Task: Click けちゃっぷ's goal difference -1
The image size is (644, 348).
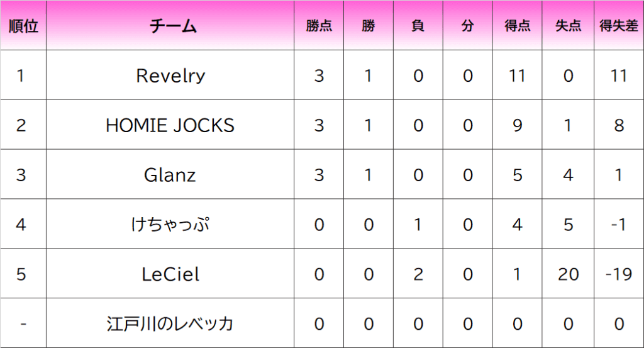Action: 619,224
